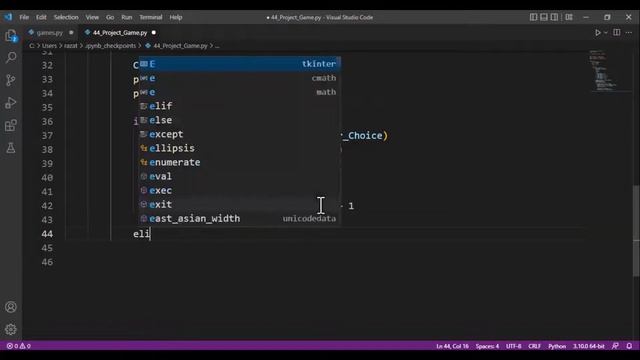The height and width of the screenshot is (360, 640).
Task: Open the Source Control view
Action: click(11, 80)
